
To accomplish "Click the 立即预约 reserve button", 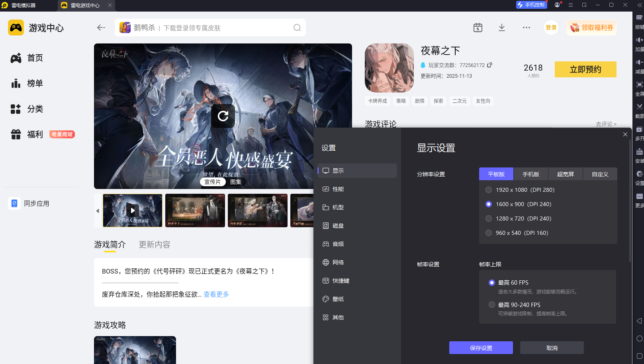I will coord(585,69).
